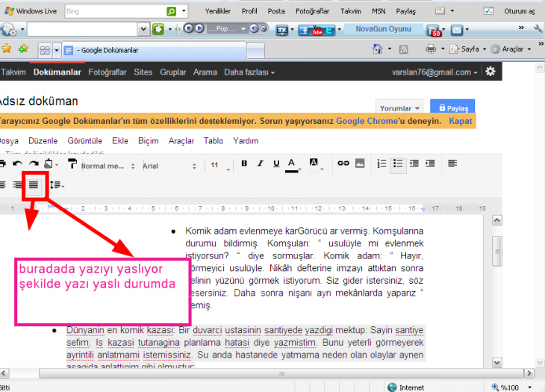This screenshot has width=545, height=392.
Task: Open the Tablo menu
Action: click(x=213, y=141)
